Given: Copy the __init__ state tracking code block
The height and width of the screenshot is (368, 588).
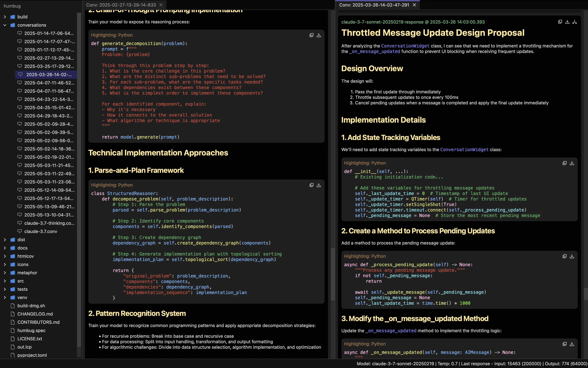Looking at the screenshot, I should [x=565, y=163].
